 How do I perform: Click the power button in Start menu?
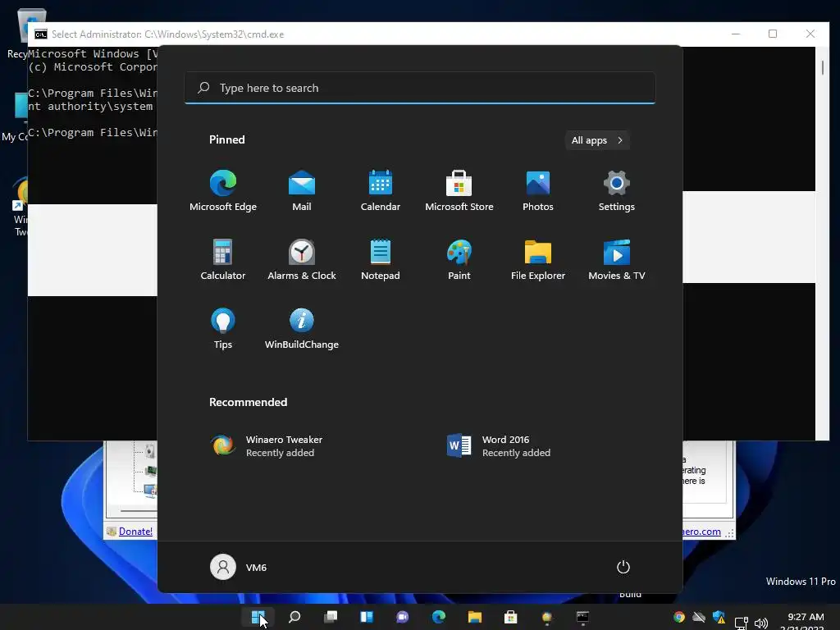point(623,567)
